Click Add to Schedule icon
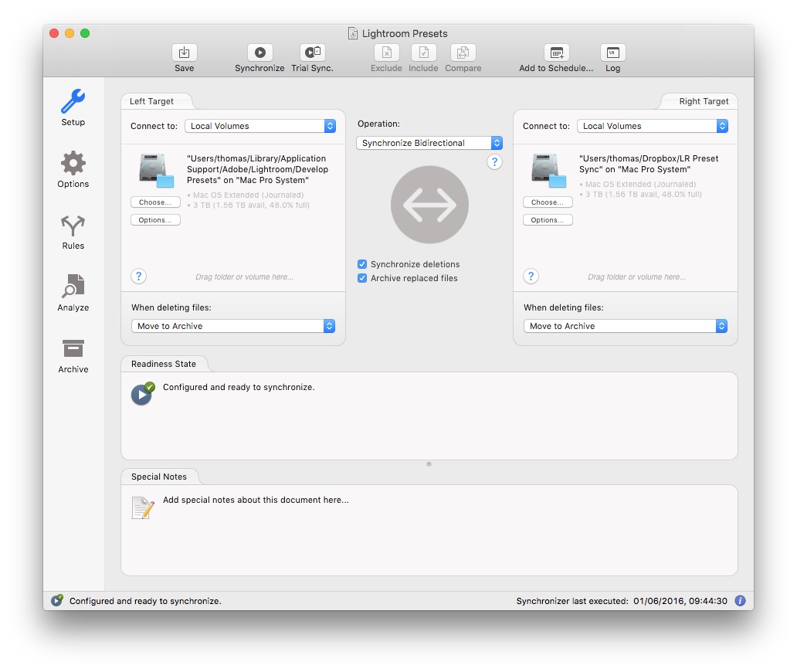Viewport: 797px width, 672px height. point(557,53)
